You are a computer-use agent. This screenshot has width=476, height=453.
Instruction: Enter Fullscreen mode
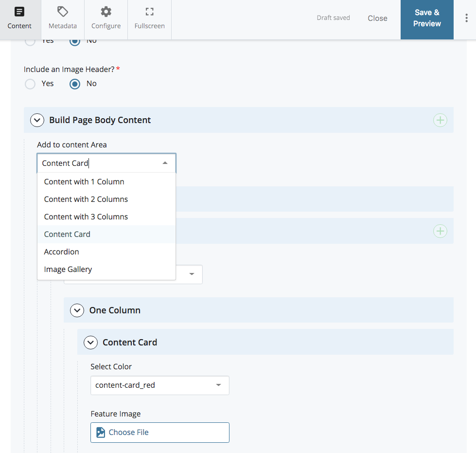[149, 18]
